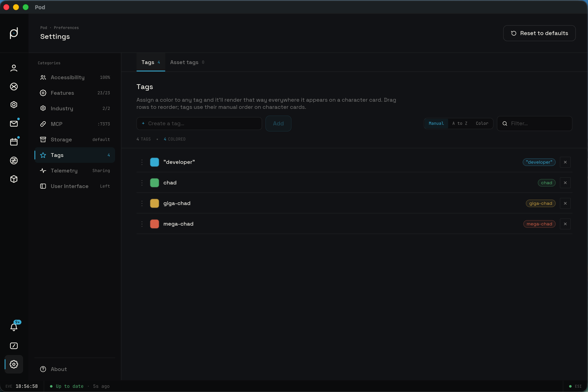The height and width of the screenshot is (392, 588).
Task: Click the Settings gear in left rail
Action: point(14,364)
